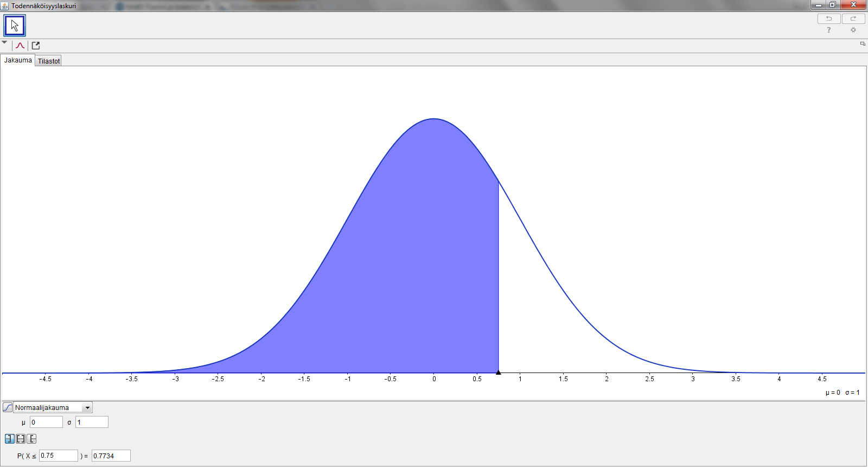Click the undo arrow button
Screen dimensions: 868x467
[x=829, y=18]
